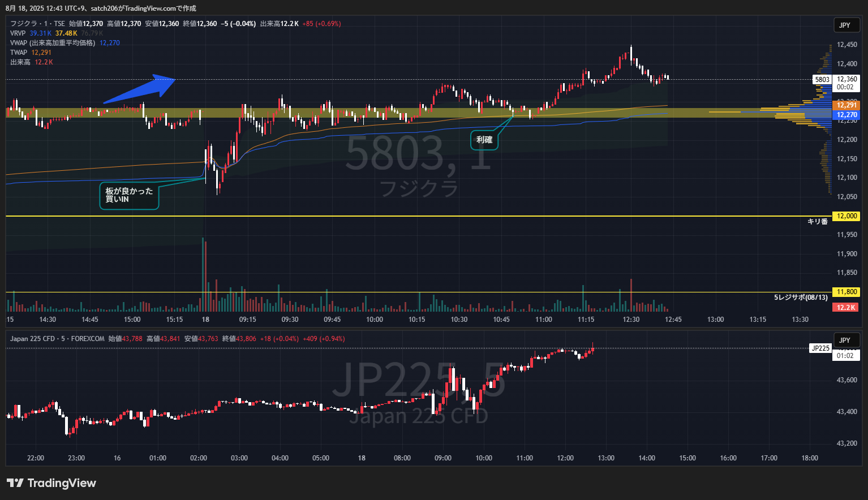
Task: Click the 安値12,360 value in the フジクラ legend
Action: coord(162,24)
